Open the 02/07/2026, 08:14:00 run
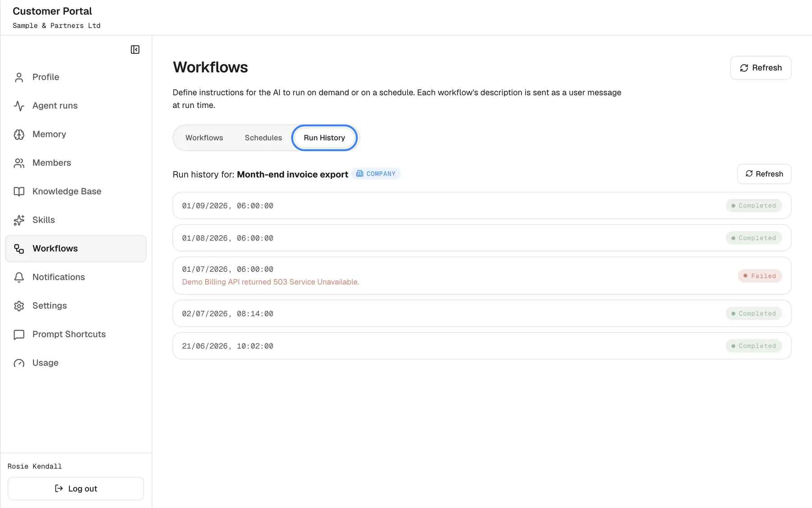Screen dimensions: 812x508 pos(482,313)
